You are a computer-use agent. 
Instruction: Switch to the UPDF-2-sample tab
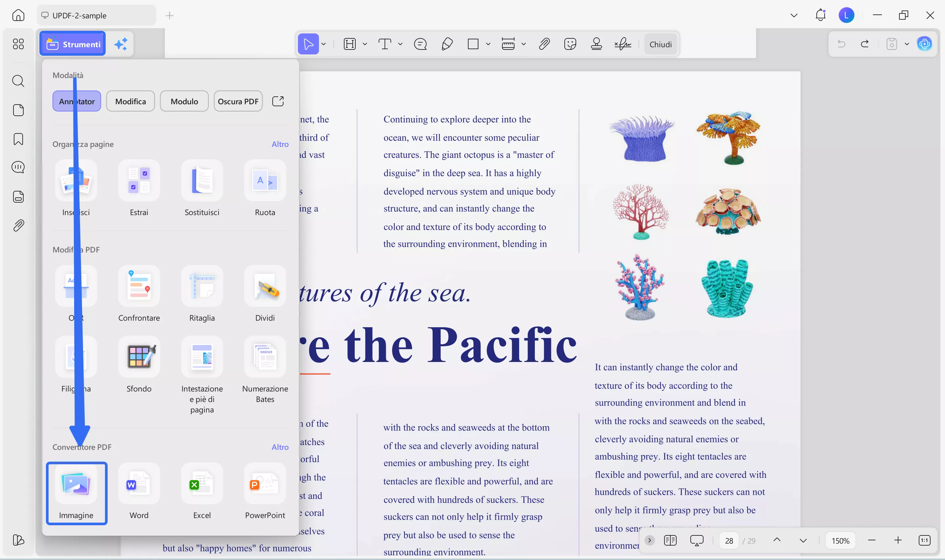click(96, 15)
